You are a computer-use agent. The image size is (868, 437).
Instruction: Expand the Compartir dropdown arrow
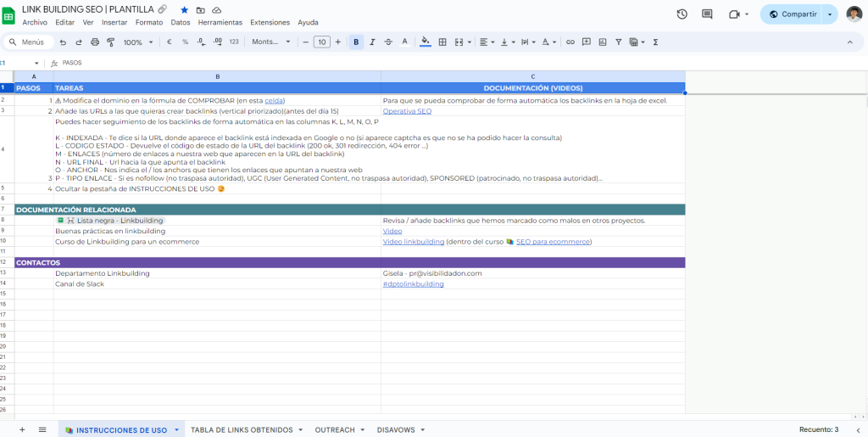point(829,14)
